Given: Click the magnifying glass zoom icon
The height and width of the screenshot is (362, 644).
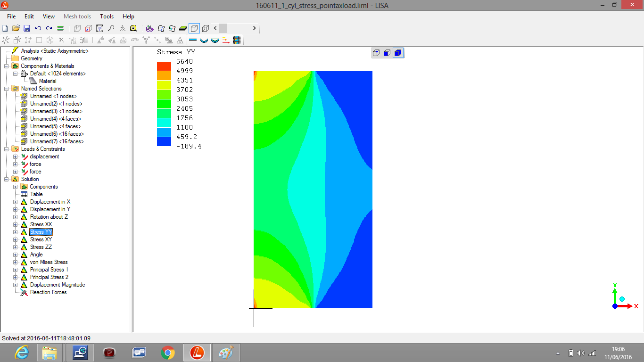Looking at the screenshot, I should pyautogui.click(x=111, y=28).
